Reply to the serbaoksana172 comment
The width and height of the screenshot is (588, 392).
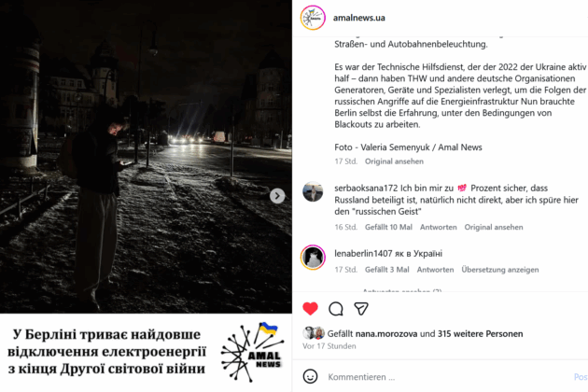click(438, 227)
